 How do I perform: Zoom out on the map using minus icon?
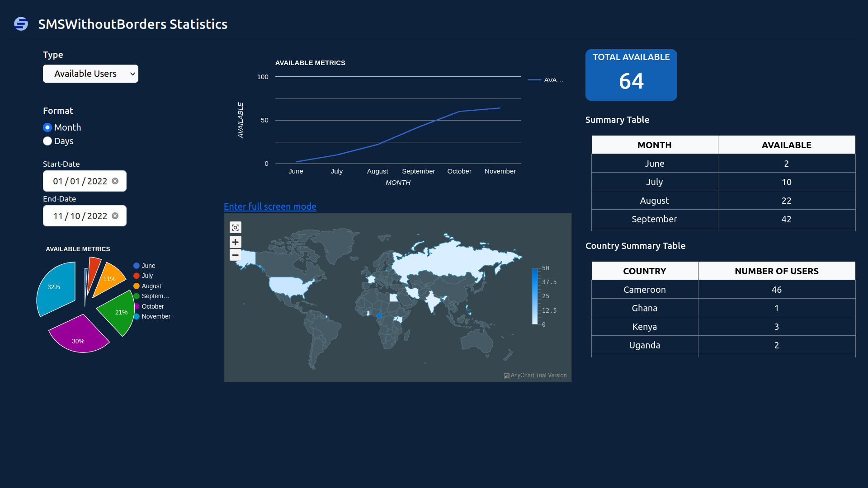235,255
